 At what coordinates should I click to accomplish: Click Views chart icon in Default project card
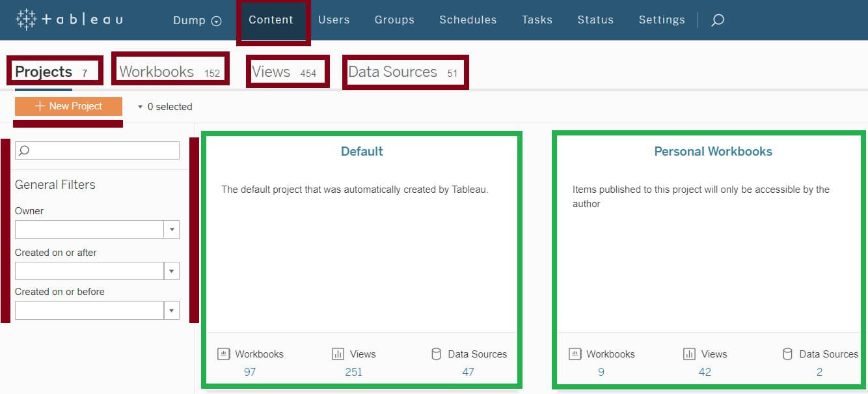coord(338,354)
